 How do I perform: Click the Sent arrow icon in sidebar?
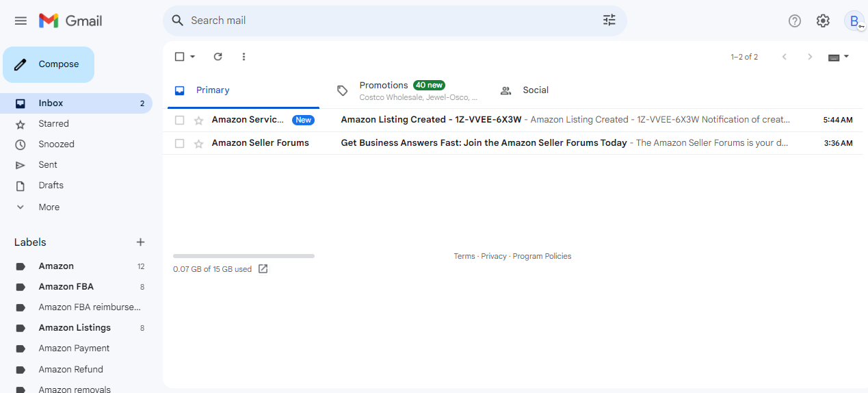coord(21,165)
